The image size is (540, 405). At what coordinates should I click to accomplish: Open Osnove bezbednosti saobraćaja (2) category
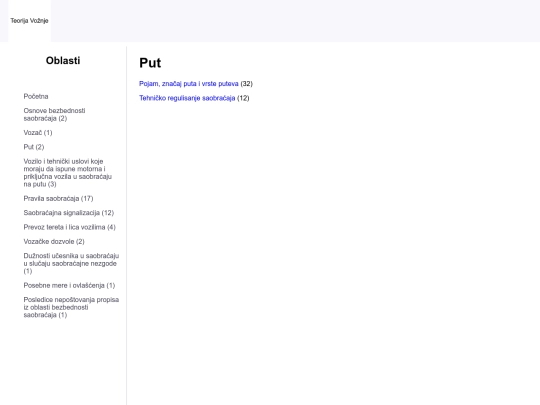tap(54, 114)
